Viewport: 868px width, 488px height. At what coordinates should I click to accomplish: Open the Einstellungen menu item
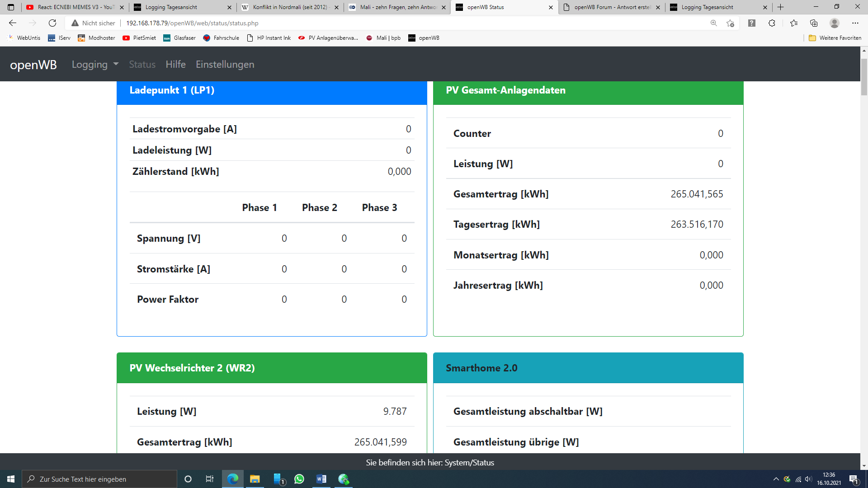click(x=225, y=64)
